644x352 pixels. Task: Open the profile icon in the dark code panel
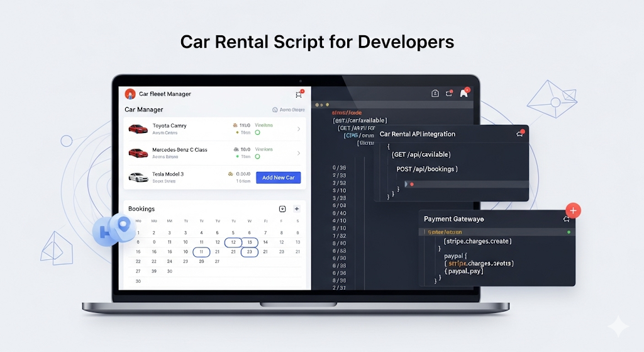point(435,93)
